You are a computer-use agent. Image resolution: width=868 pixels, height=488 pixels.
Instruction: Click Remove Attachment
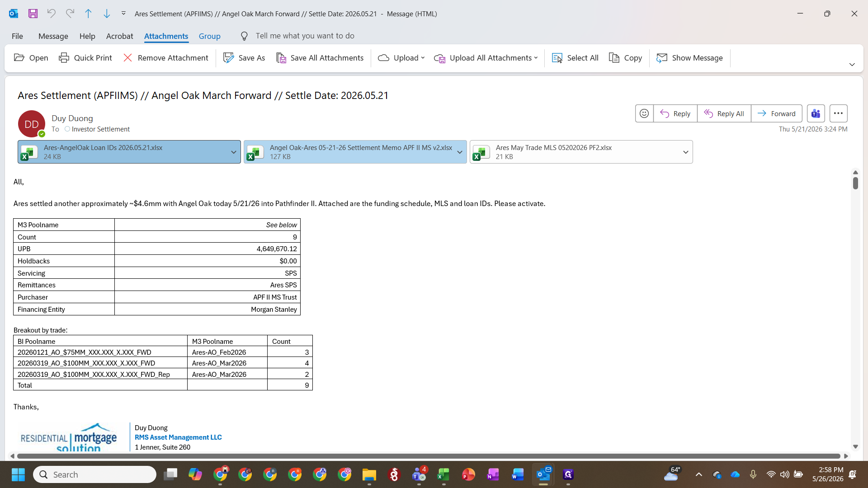[x=166, y=58]
